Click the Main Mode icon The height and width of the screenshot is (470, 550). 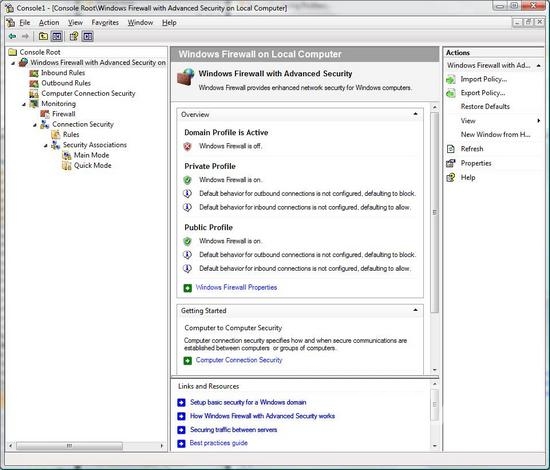[x=66, y=155]
